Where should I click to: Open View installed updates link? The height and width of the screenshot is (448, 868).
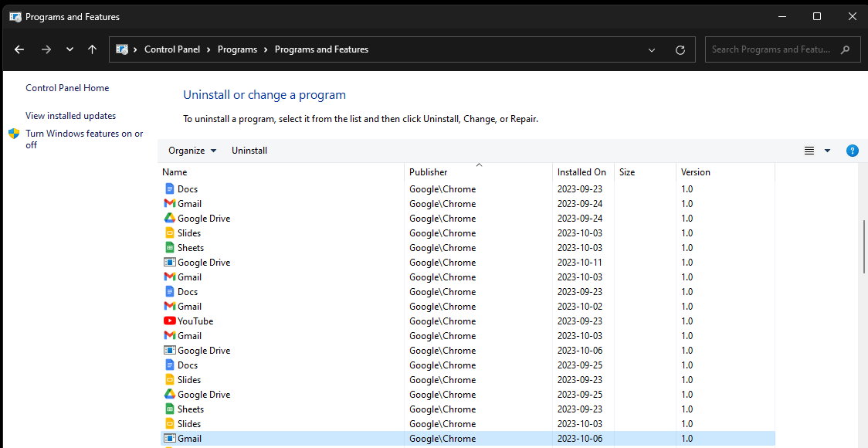point(70,116)
